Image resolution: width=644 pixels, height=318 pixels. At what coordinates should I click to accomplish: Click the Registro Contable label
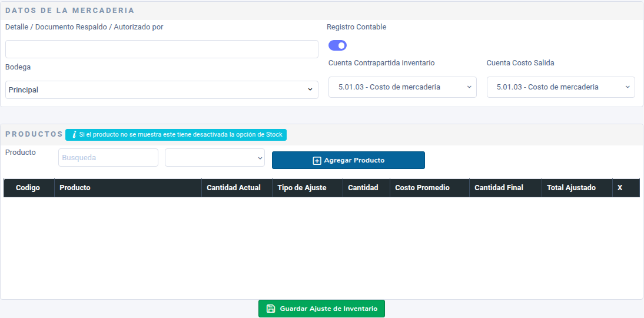point(357,27)
